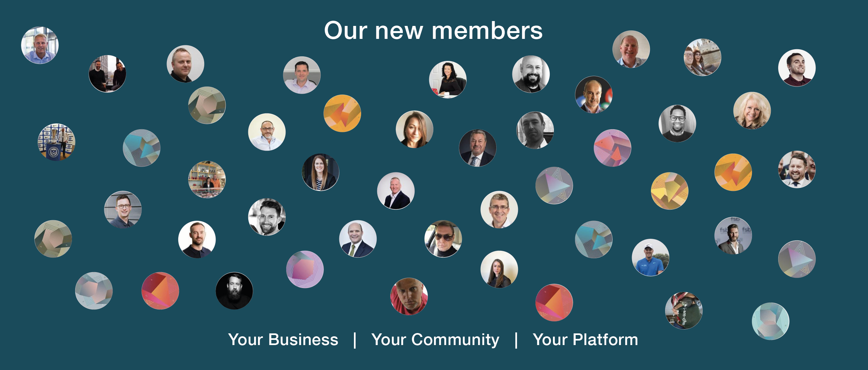Select the pink-purple hexagon placeholder avatar

click(x=305, y=269)
